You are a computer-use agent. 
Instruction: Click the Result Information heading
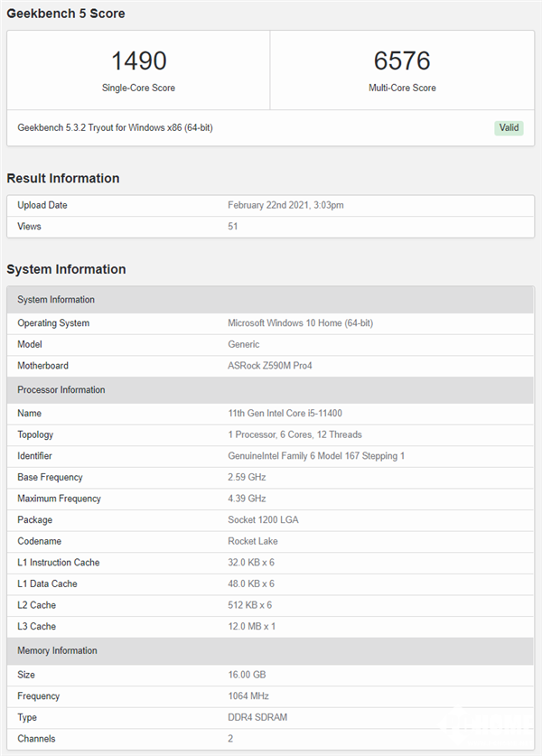(x=63, y=178)
